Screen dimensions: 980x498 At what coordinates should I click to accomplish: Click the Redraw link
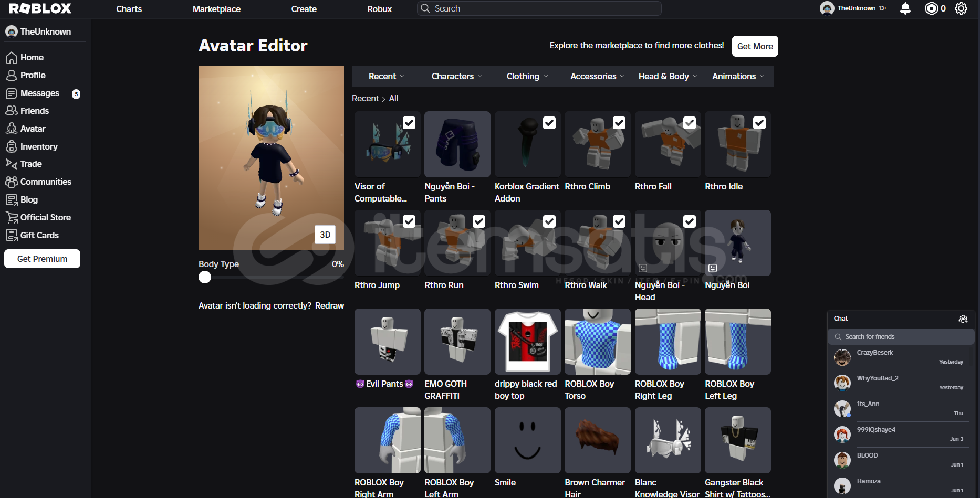pyautogui.click(x=329, y=305)
